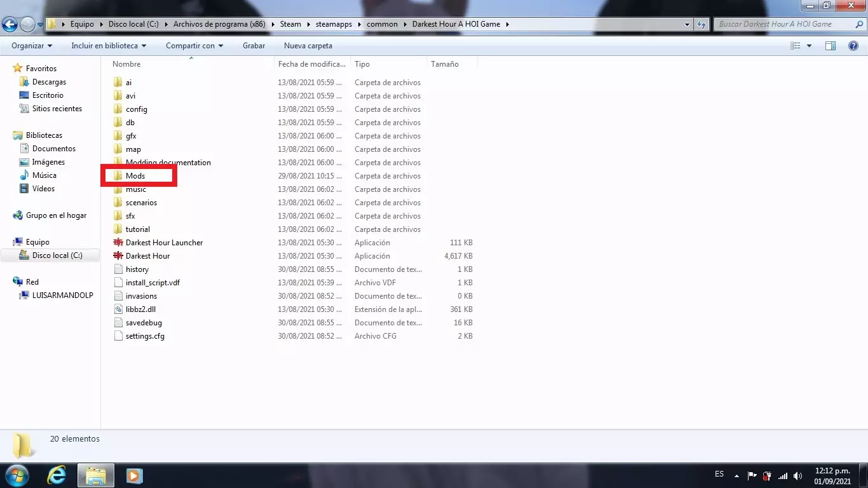
Task: Open the Windows Start menu
Action: pyautogui.click(x=16, y=475)
